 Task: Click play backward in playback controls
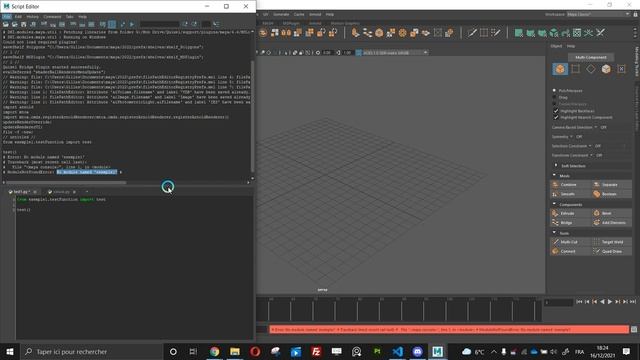[x=602, y=302]
